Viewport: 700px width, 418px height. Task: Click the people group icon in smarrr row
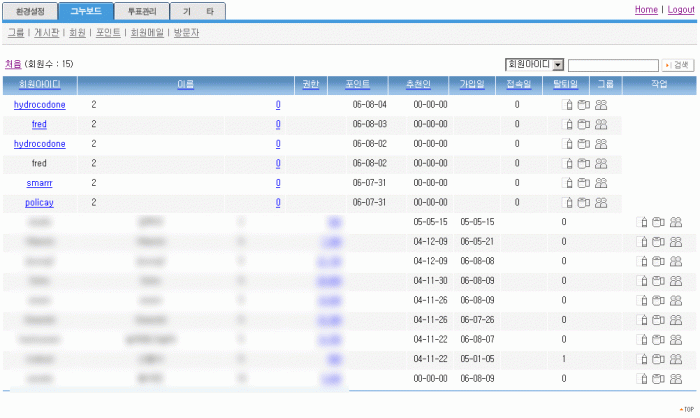pyautogui.click(x=601, y=183)
